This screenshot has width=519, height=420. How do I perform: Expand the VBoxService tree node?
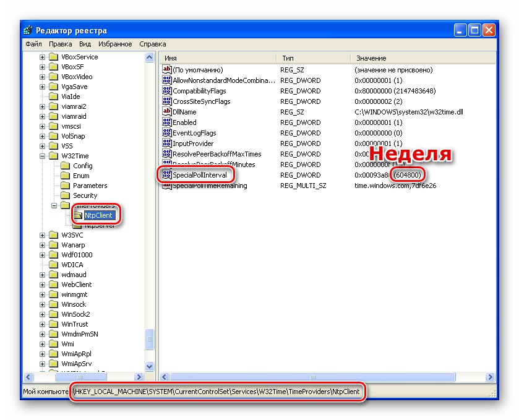click(42, 57)
